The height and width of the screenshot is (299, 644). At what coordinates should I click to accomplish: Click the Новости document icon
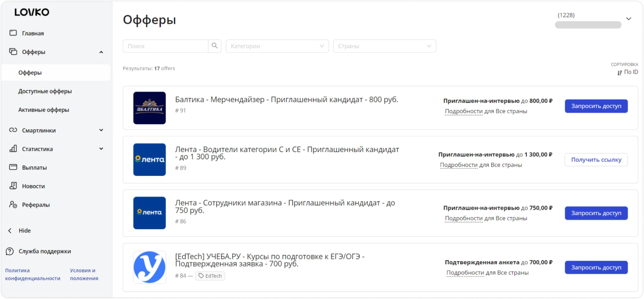[x=13, y=186]
